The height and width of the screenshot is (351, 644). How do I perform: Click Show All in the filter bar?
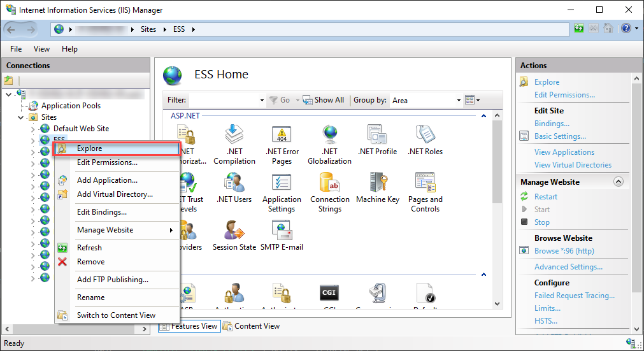tap(323, 100)
